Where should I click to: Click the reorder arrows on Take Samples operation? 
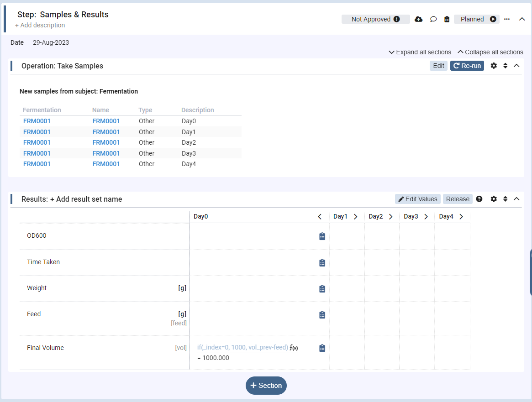[506, 66]
